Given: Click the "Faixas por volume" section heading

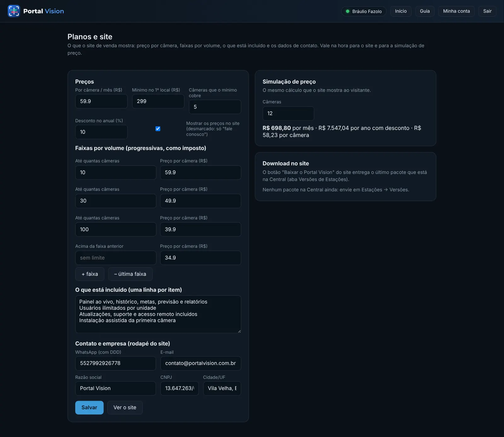Looking at the screenshot, I should (x=140, y=148).
